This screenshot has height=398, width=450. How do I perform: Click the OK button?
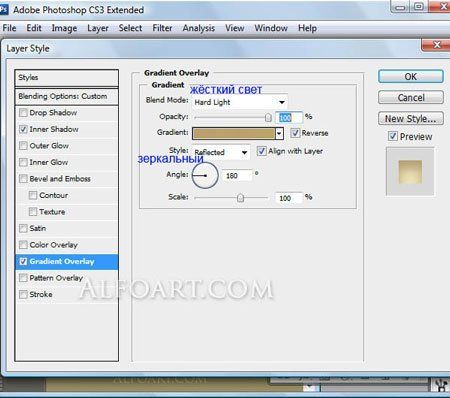411,77
